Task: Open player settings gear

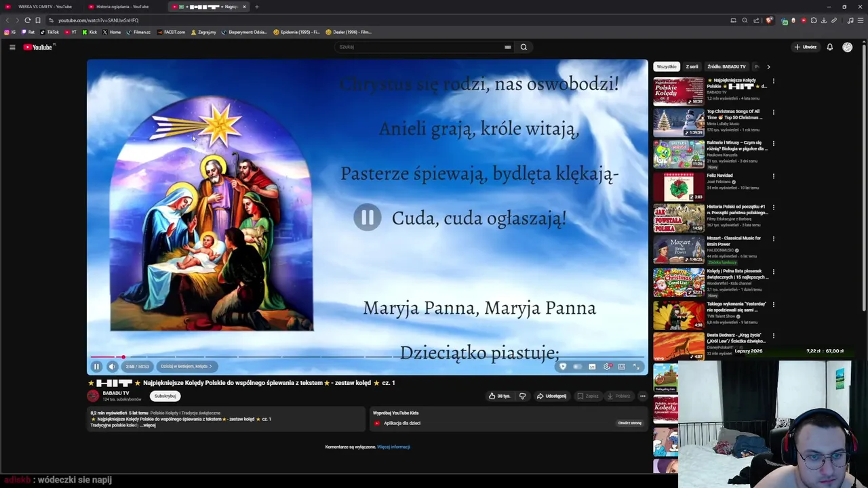Action: 607,367
